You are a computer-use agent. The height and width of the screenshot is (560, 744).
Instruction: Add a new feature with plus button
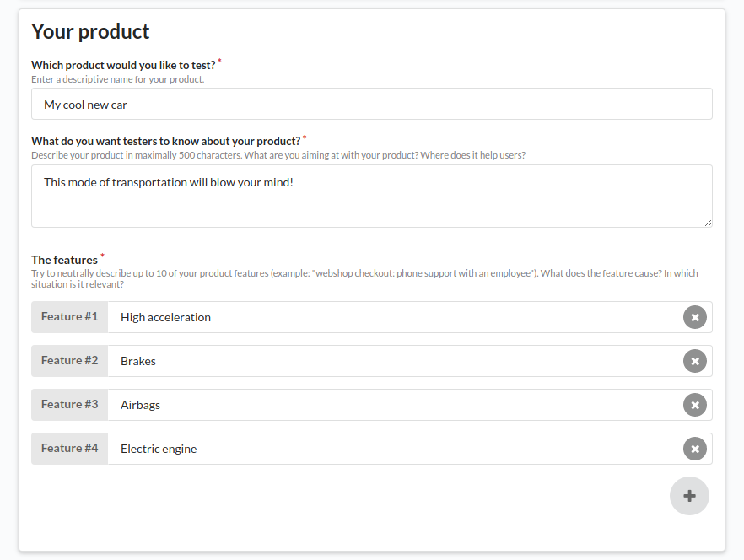689,496
